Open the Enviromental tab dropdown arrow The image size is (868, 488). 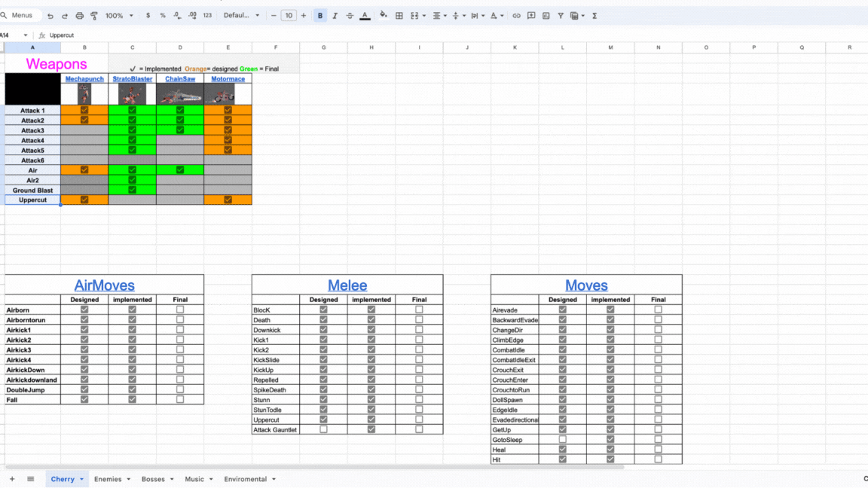tap(274, 479)
